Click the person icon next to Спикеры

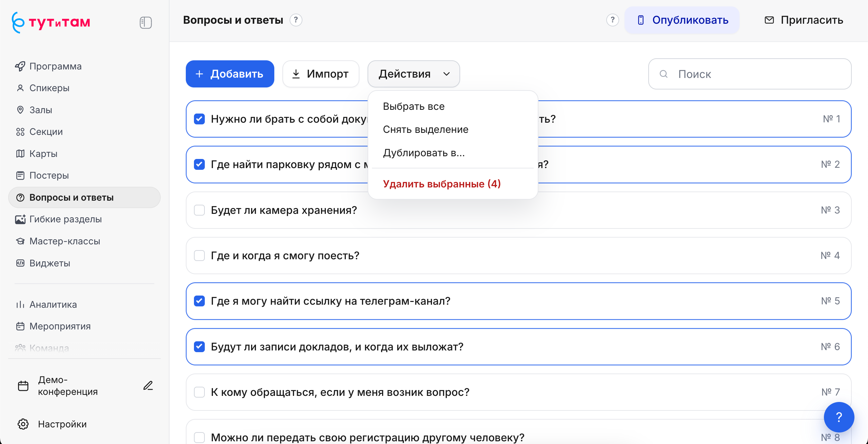click(20, 88)
